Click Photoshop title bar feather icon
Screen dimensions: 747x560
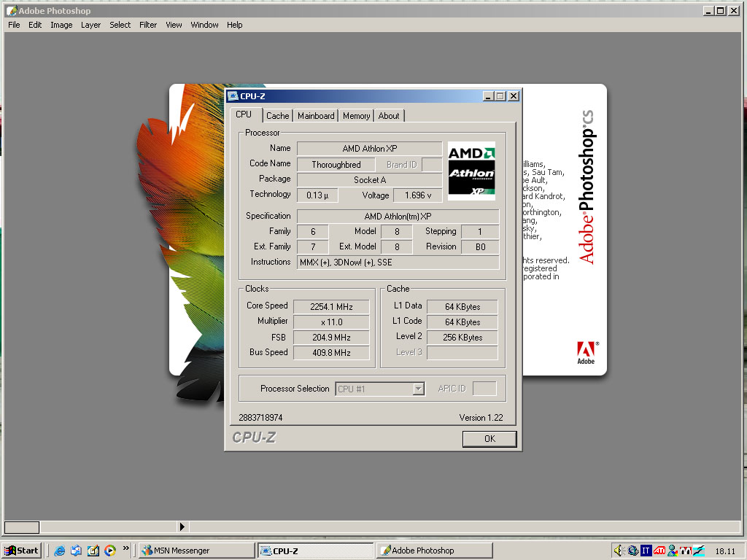coord(12,10)
